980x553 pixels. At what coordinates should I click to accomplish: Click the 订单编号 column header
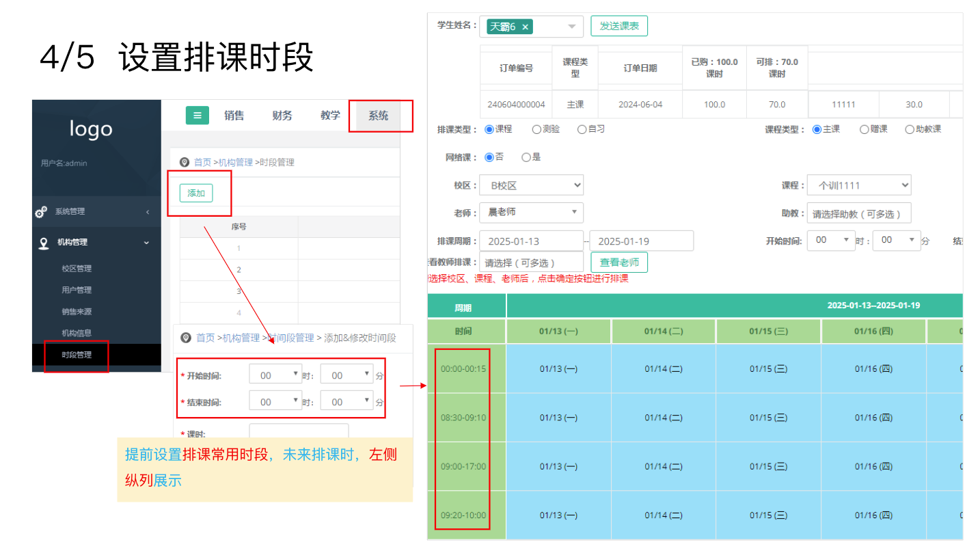[x=516, y=68]
